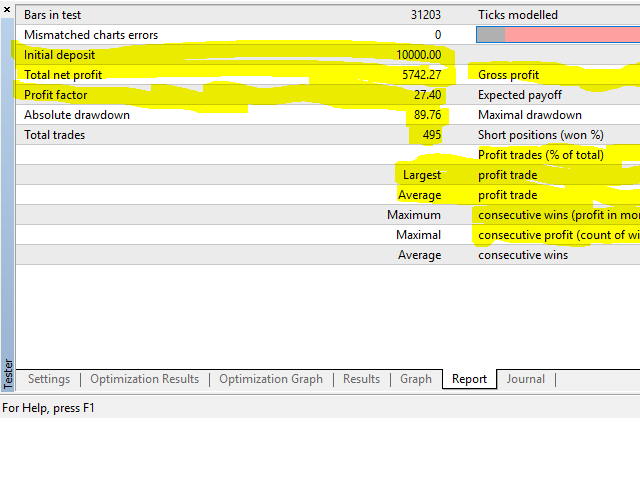Click the modelling quality color bar
Image resolution: width=640 pixels, height=480 pixels.
tap(558, 35)
